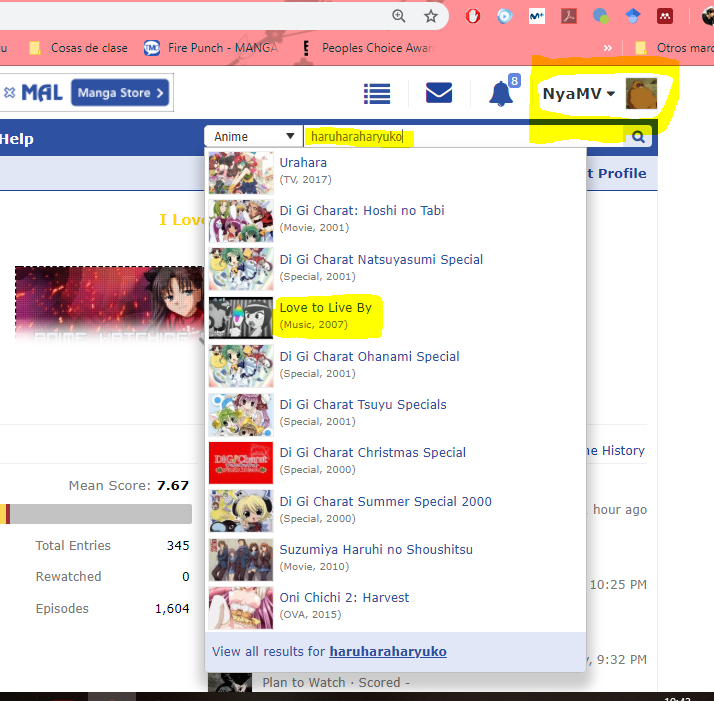
Task: Open the messages envelope icon
Action: point(438,93)
